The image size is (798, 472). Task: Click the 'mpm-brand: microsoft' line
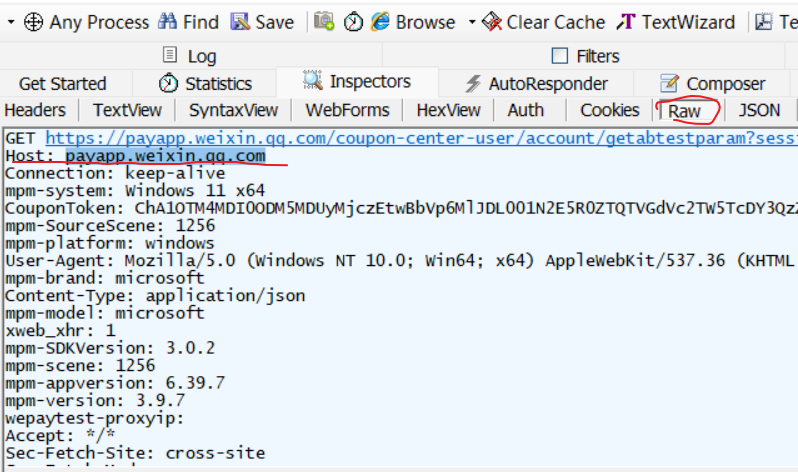(x=105, y=278)
